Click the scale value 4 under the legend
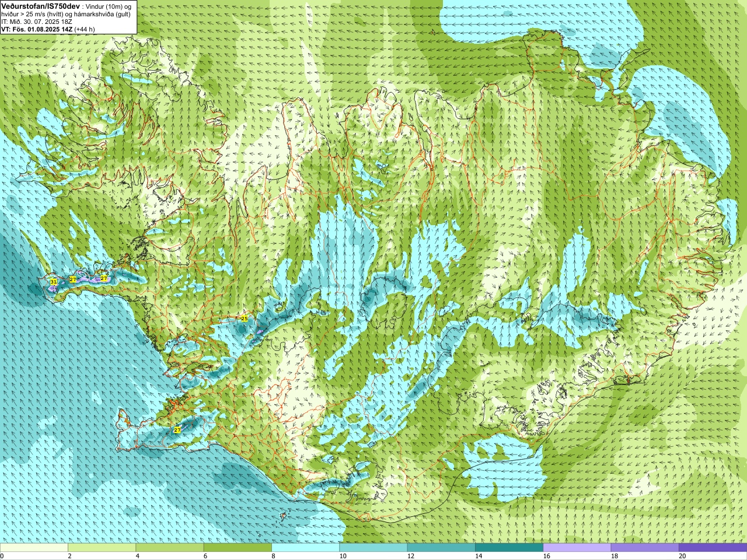Screen dimensions: 747x560 tap(138, 556)
